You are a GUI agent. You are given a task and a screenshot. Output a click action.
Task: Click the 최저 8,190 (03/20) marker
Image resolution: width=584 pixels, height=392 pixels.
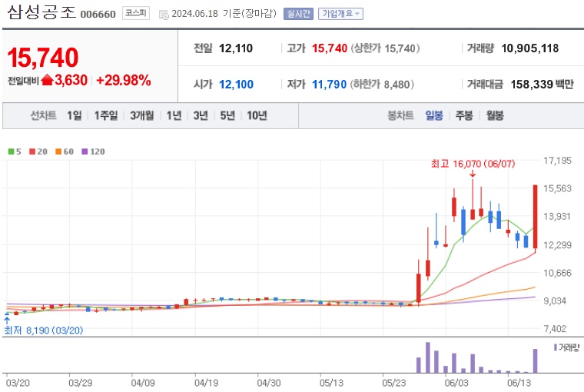[x=44, y=331]
